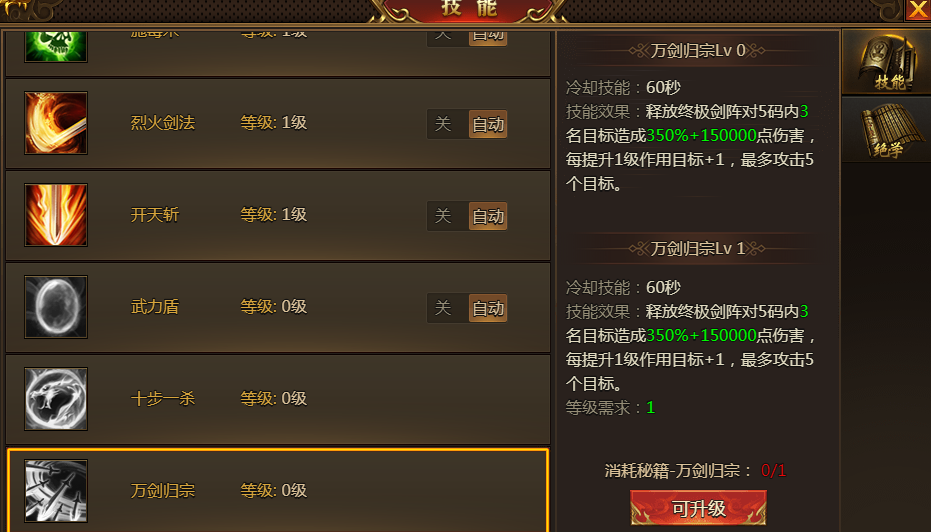Viewport: 931px width, 532px height.
Task: Open the 技能 book tab icon
Action: 888,63
